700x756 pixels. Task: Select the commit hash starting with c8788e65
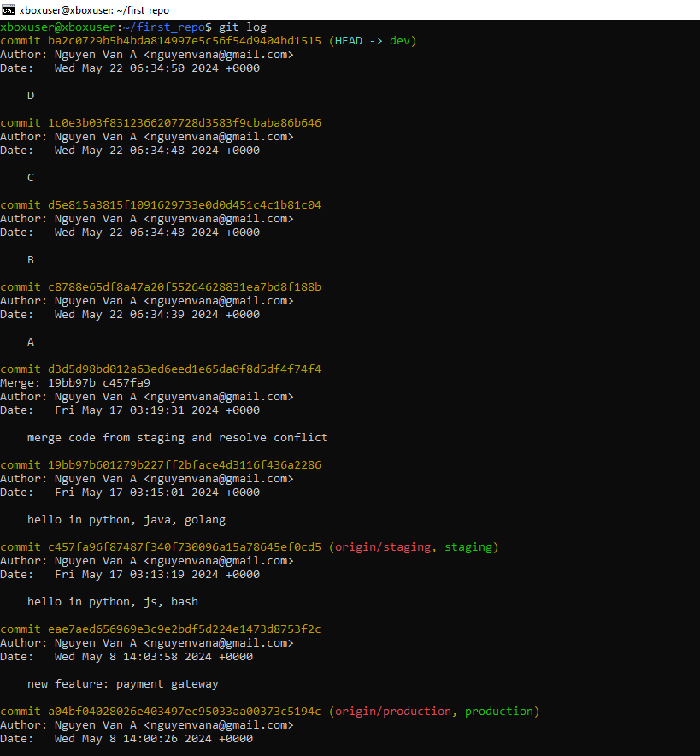tap(184, 287)
